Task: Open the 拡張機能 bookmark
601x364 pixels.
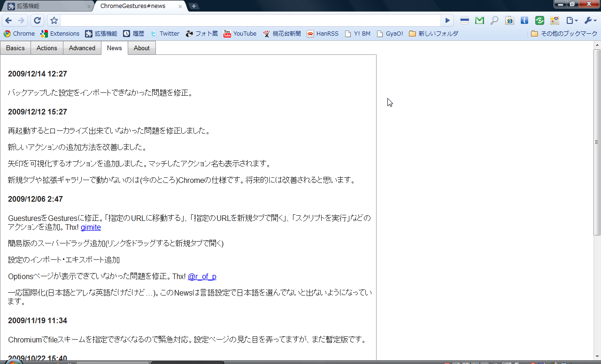Action: pyautogui.click(x=101, y=34)
